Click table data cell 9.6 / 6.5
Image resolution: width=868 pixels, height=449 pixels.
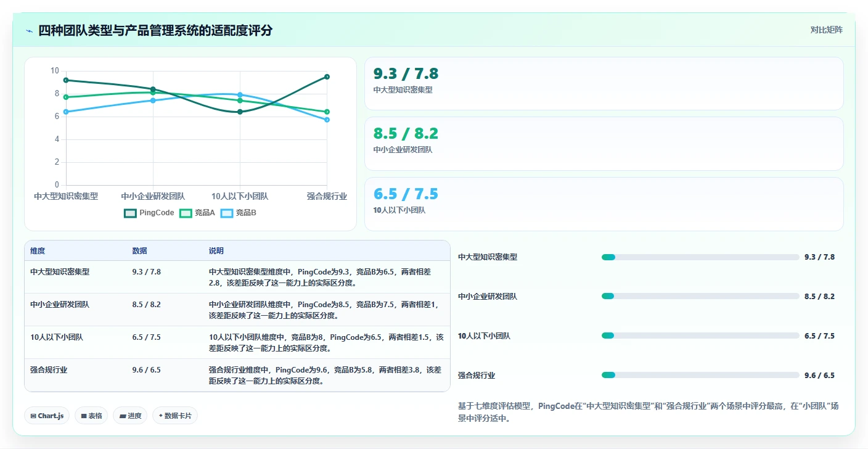click(x=146, y=370)
